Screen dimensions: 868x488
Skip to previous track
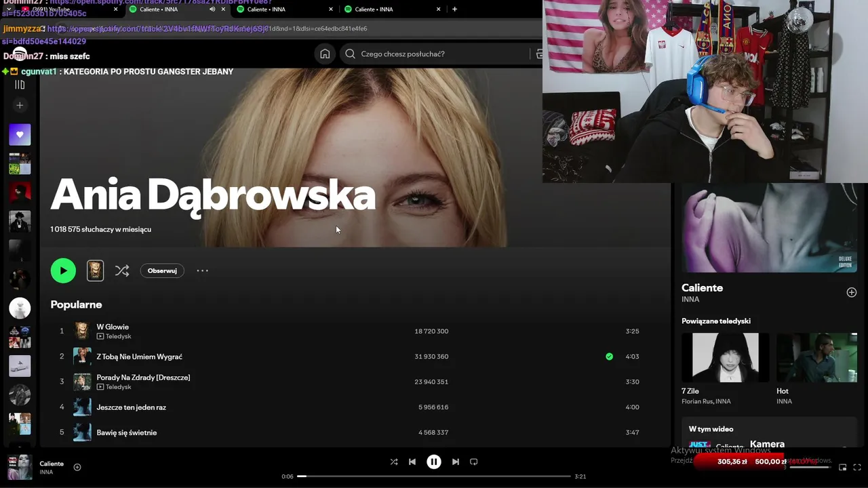coord(412,462)
